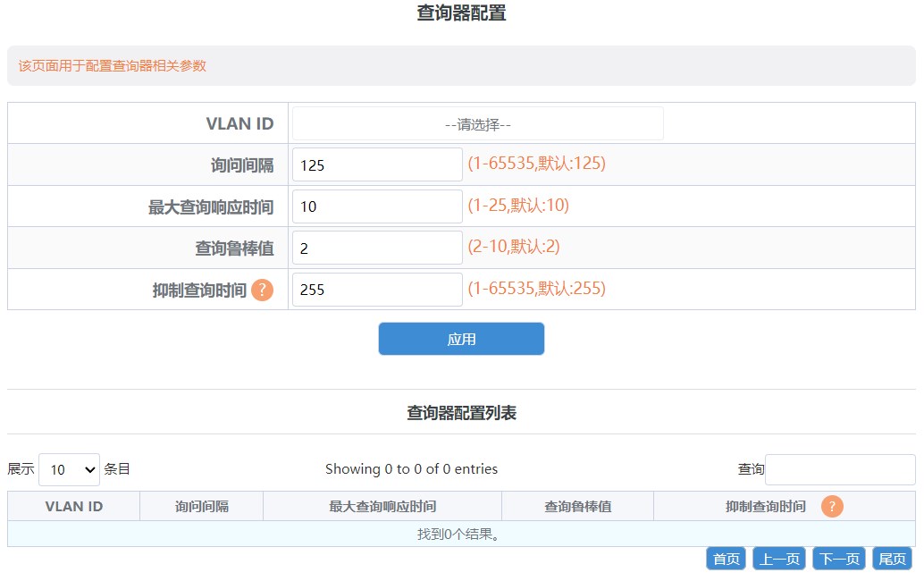Sort table by 询问间隔 column header
The height and width of the screenshot is (581, 924).
click(202, 506)
